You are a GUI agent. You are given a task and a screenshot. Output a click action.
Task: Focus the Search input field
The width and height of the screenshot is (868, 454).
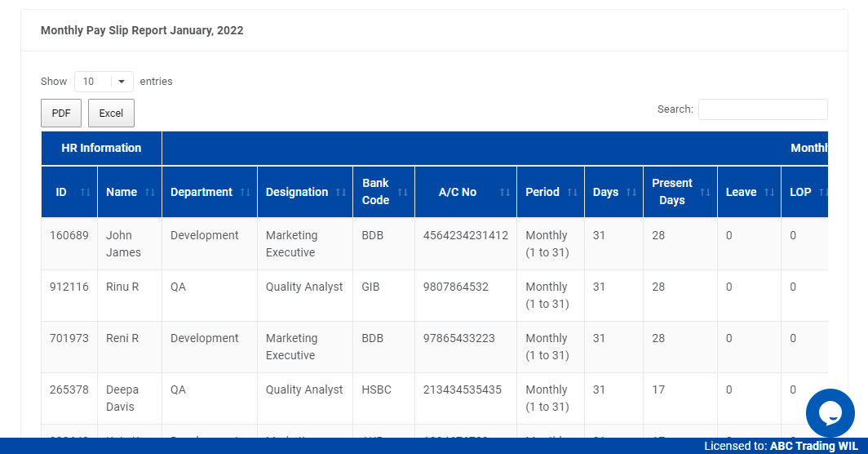coord(762,109)
